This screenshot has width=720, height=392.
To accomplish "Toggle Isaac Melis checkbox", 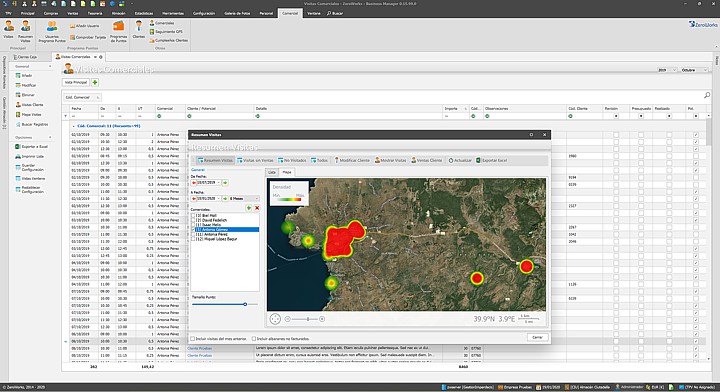I will 193,224.
